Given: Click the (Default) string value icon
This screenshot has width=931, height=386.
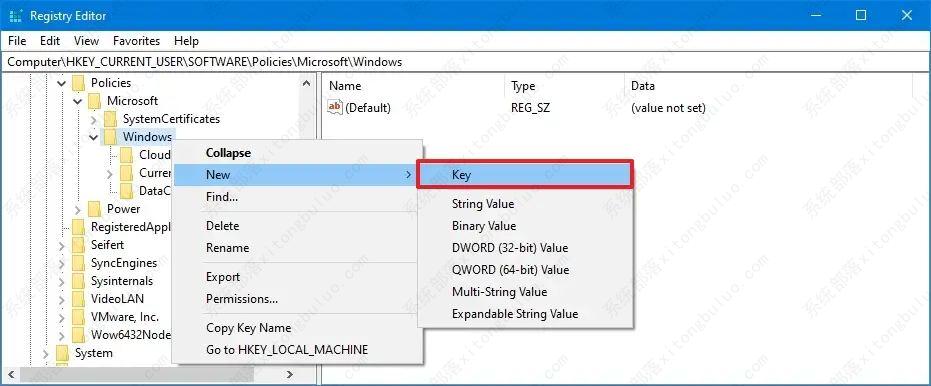Looking at the screenshot, I should tap(335, 107).
